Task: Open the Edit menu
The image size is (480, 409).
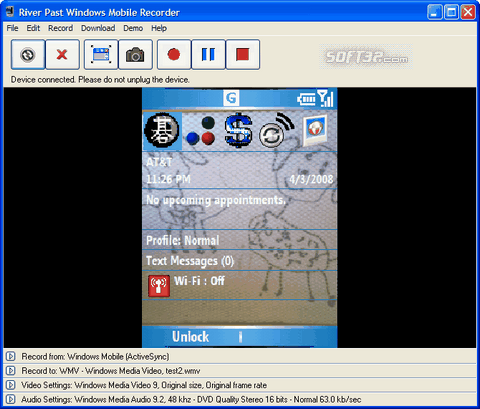Action: 33,28
